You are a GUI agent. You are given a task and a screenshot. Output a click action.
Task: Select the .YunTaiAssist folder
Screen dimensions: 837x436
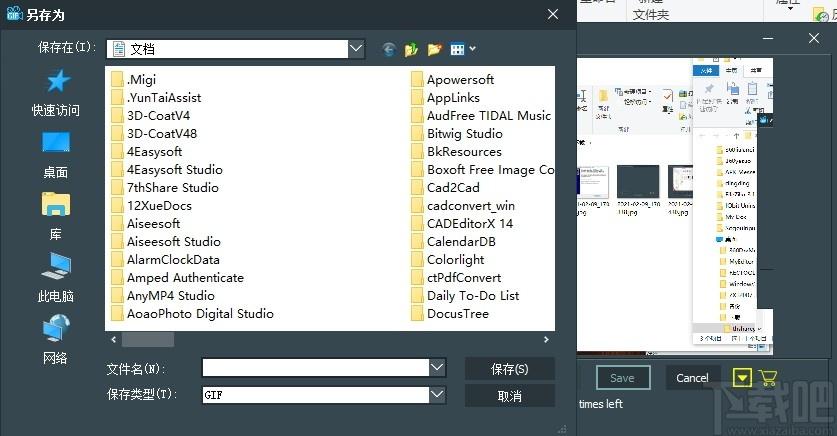click(x=156, y=98)
